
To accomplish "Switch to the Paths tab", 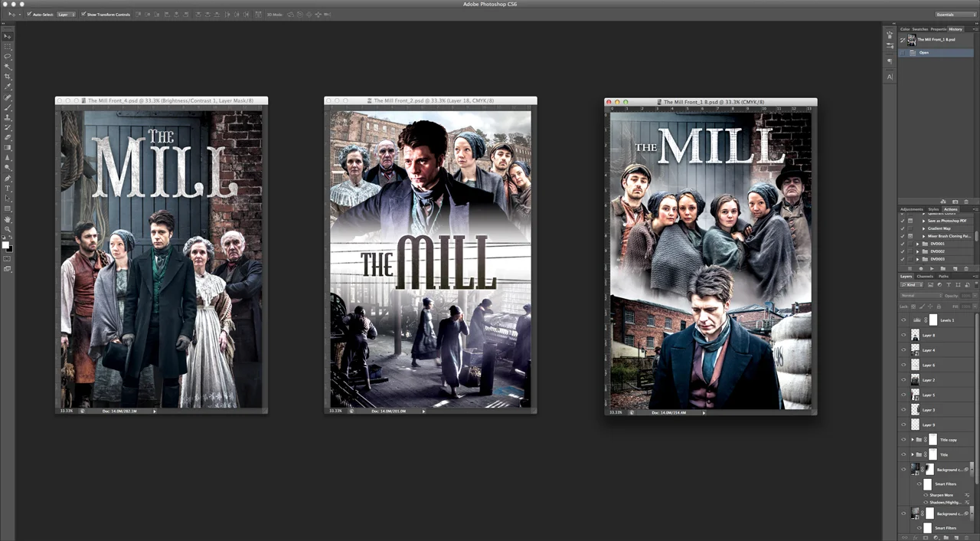I will pos(943,277).
